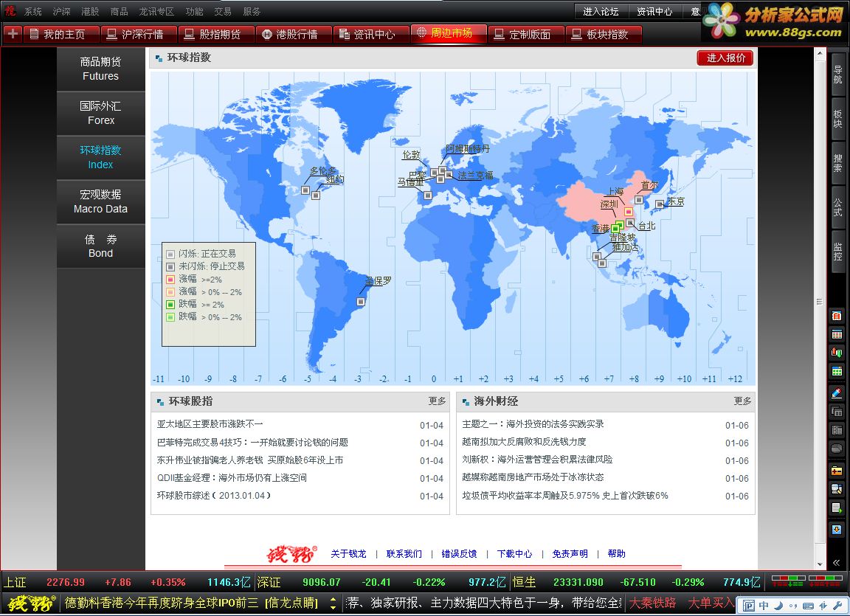The height and width of the screenshot is (616, 850).
Task: Select 债券 Bond in sidebar
Action: coord(101,246)
